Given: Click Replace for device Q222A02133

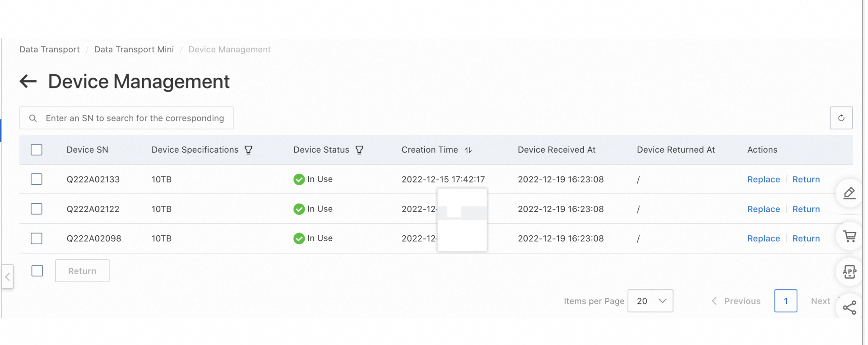Looking at the screenshot, I should pyautogui.click(x=764, y=179).
